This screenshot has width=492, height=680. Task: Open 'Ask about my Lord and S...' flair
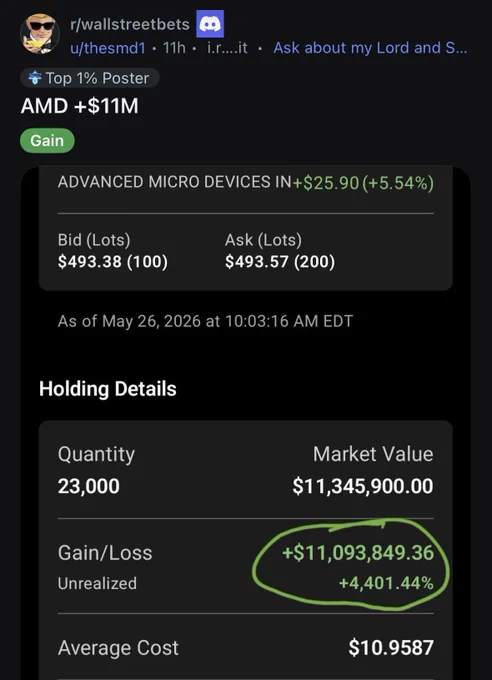click(x=370, y=48)
